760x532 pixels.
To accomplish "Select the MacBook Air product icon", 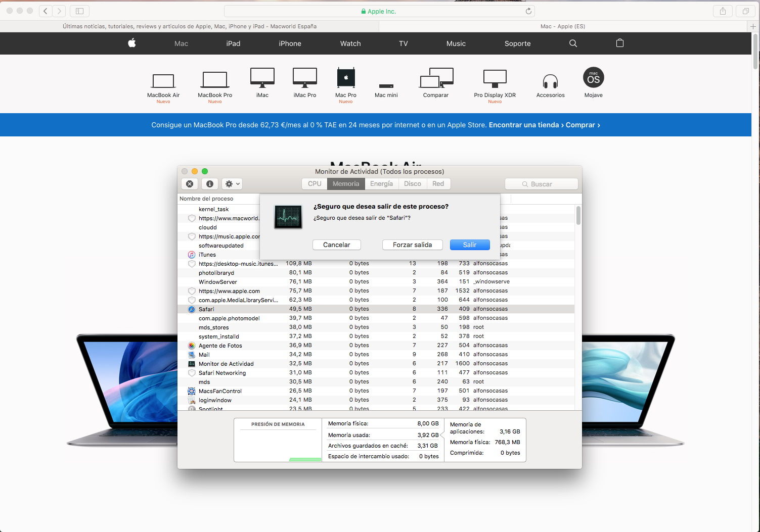I will tap(163, 81).
